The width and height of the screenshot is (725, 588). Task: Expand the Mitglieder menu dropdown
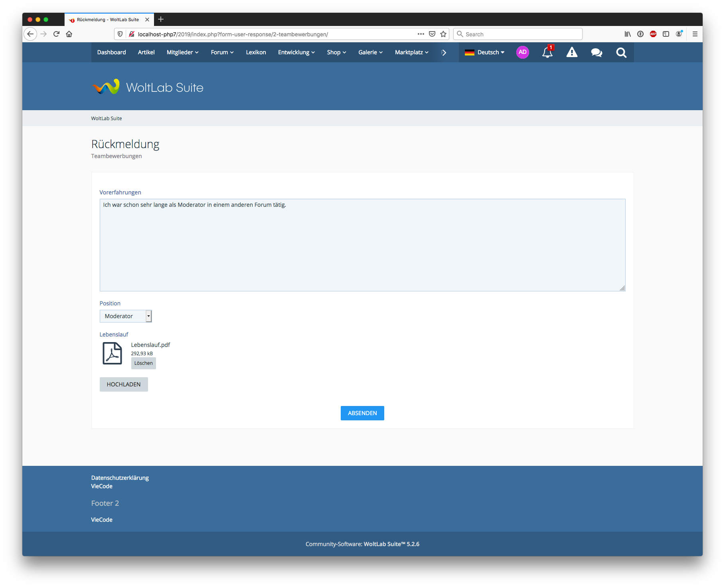coord(182,52)
